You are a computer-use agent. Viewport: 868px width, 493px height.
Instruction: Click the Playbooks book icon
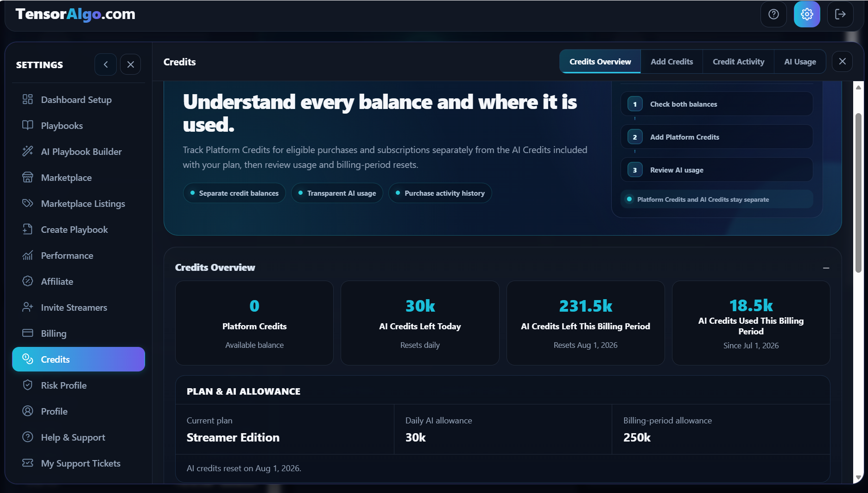pyautogui.click(x=28, y=125)
